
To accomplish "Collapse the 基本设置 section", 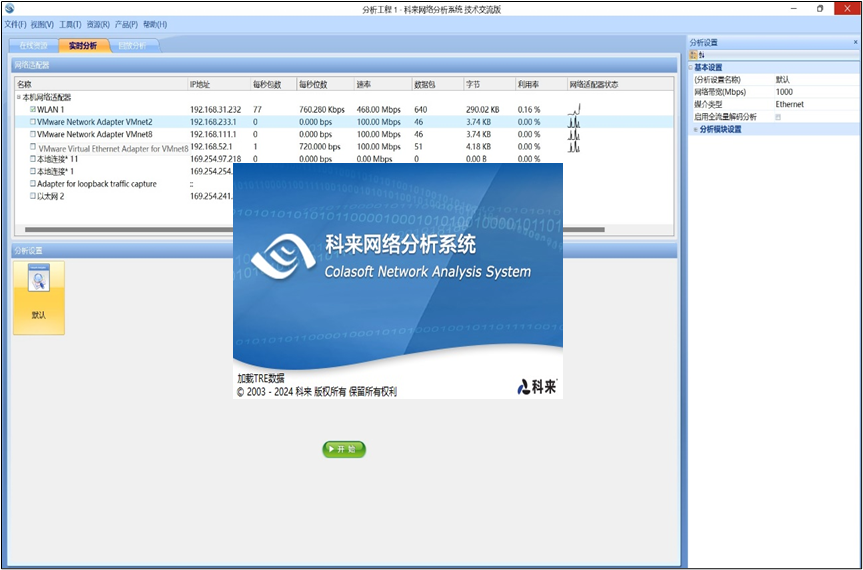I will pyautogui.click(x=691, y=67).
